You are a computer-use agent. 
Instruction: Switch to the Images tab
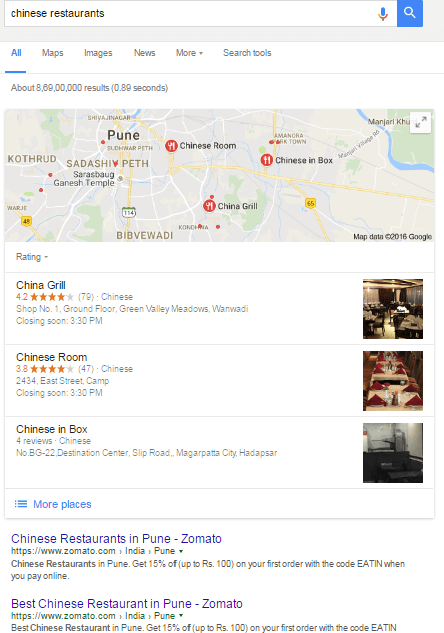pyautogui.click(x=98, y=53)
